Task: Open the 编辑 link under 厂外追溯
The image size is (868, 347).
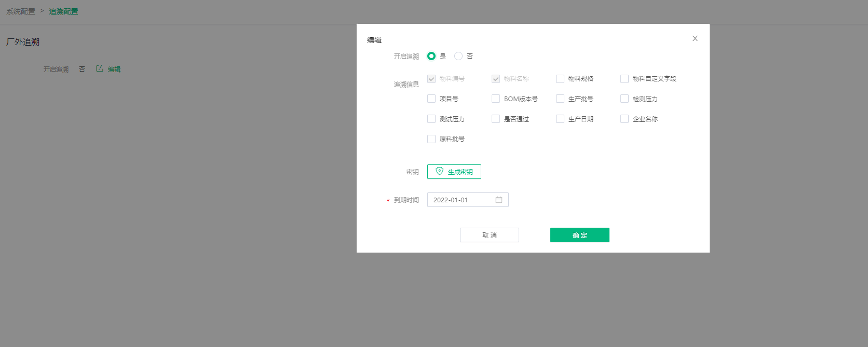Action: coord(114,69)
